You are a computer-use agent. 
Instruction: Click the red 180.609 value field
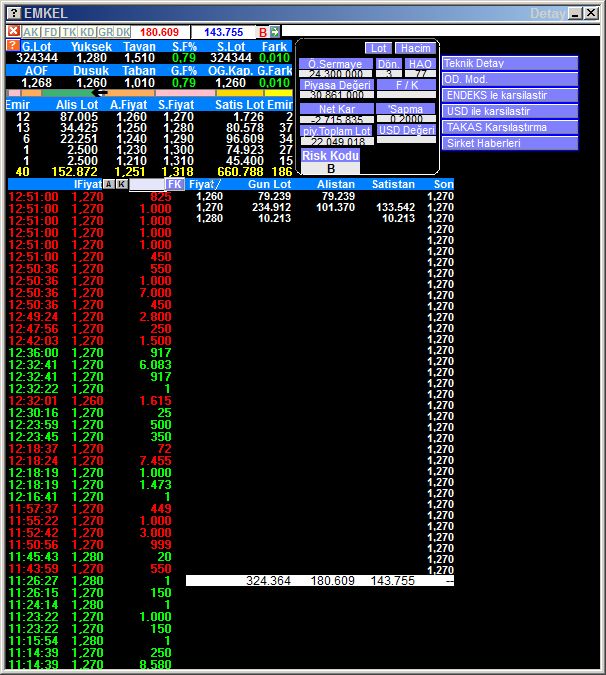pos(159,32)
